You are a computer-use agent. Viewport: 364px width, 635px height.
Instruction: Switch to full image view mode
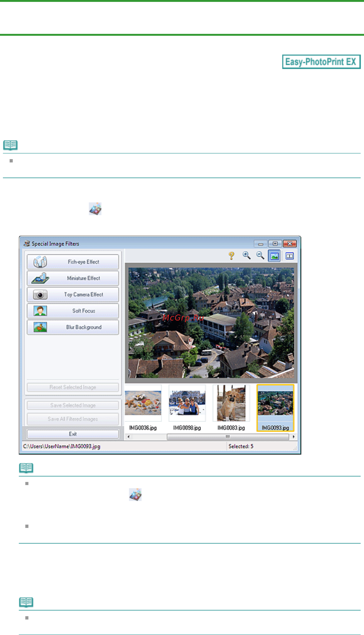point(274,256)
